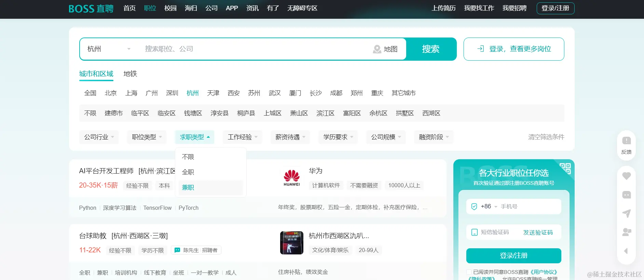Select district 余杭区
Viewport: 644px width, 280px height.
pos(378,113)
